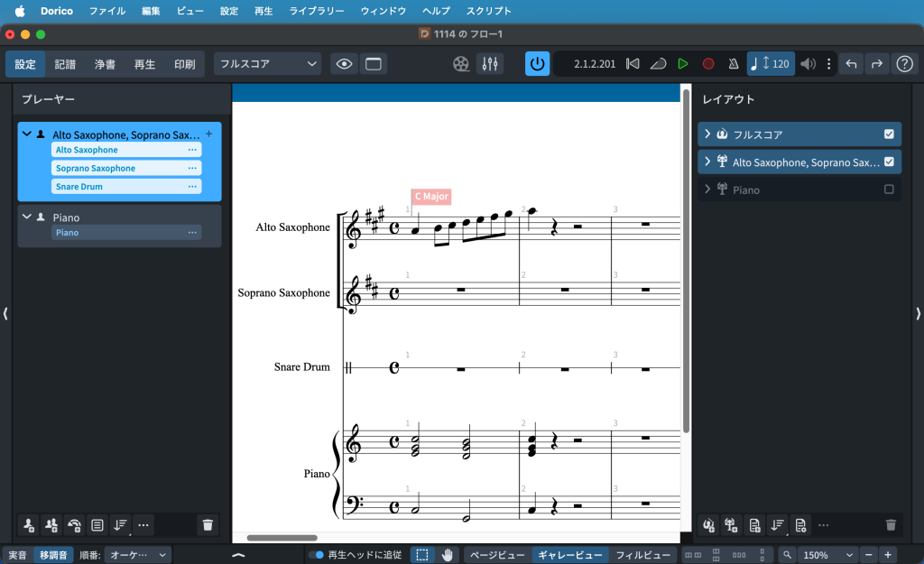Click the undo arrow icon

[851, 64]
